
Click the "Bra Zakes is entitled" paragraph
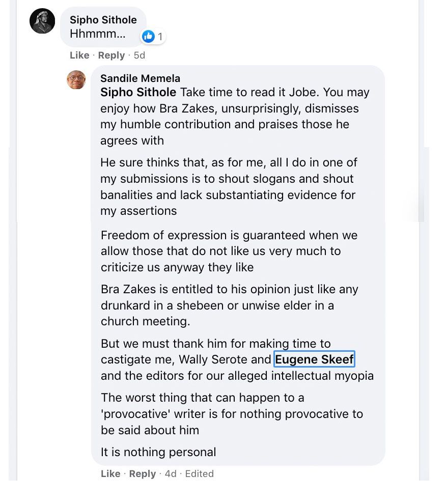[229, 305]
